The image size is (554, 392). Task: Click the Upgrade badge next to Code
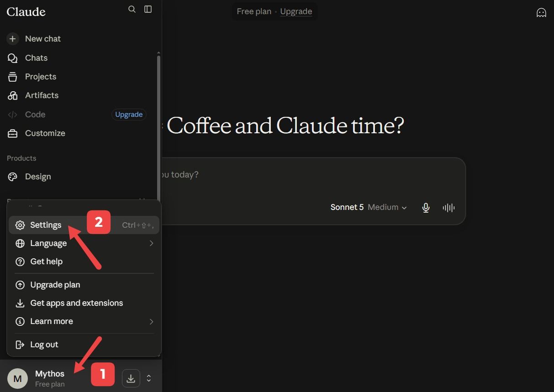pos(129,115)
